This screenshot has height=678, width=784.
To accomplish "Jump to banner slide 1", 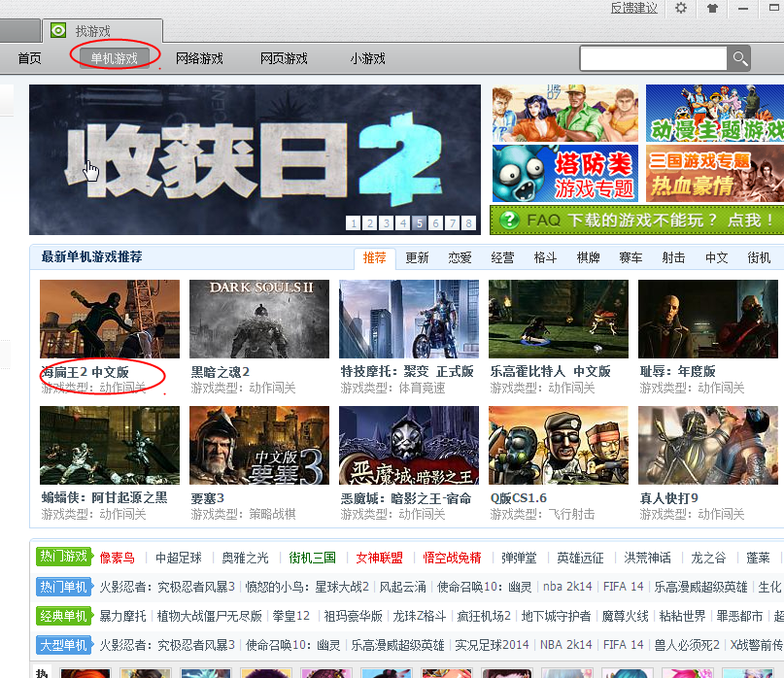I will click(353, 223).
